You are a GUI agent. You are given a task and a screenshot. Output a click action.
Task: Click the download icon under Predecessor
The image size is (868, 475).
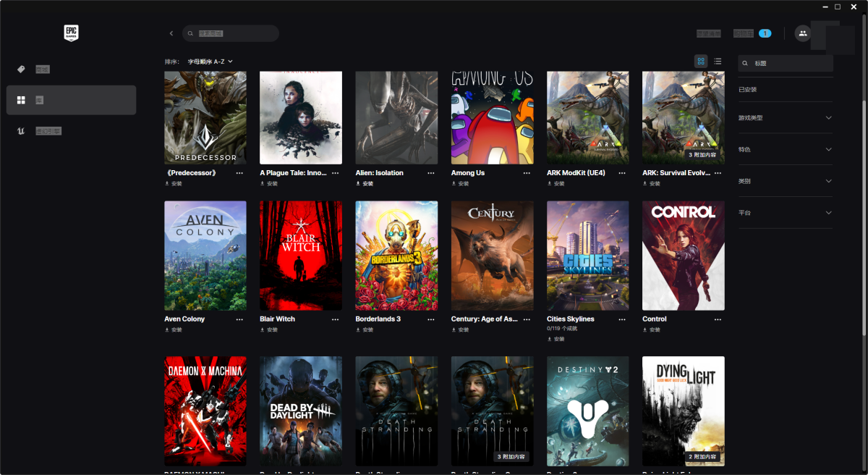pos(167,184)
